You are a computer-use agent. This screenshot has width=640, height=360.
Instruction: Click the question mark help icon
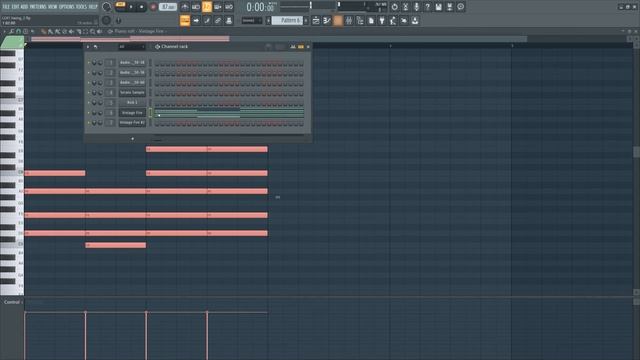pyautogui.click(x=427, y=7)
